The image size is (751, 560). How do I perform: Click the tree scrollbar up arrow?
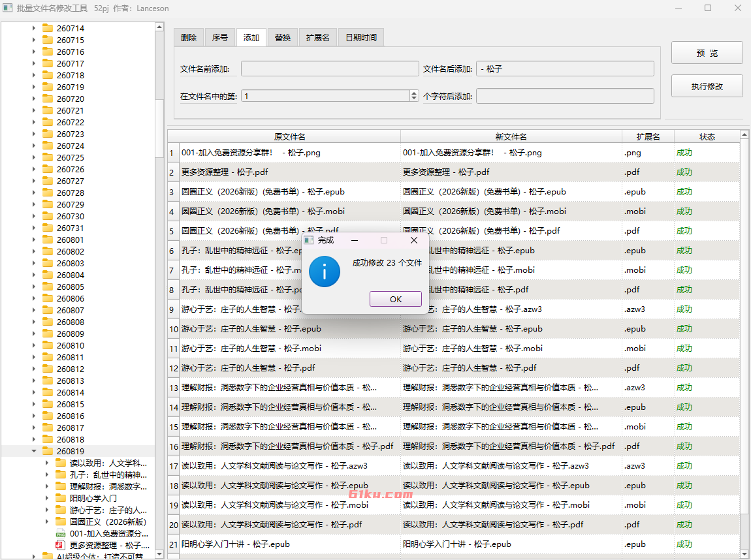click(159, 27)
